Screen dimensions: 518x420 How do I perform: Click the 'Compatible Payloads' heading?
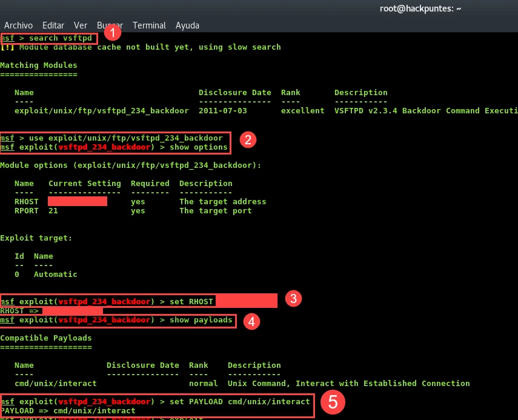pyautogui.click(x=46, y=338)
